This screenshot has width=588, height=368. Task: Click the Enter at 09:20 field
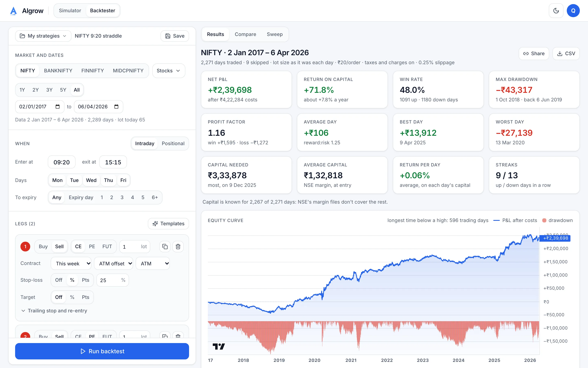pos(61,162)
